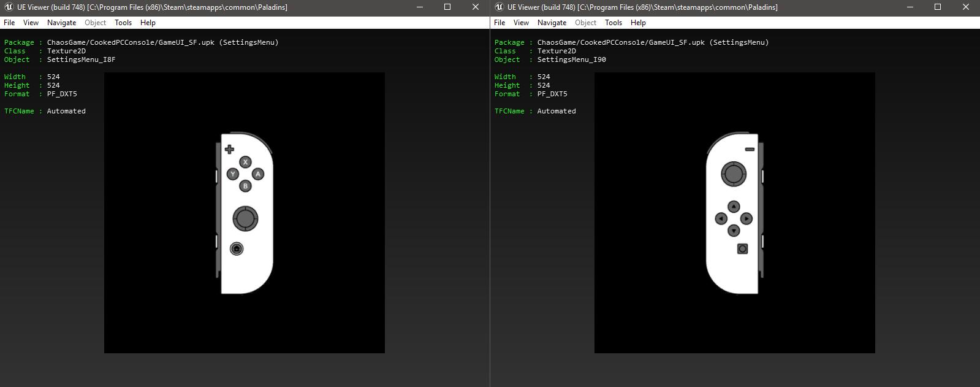Viewport: 980px width, 387px height.
Task: Open Tools menu in the SettingsMenu_I8F window
Action: 123,23
